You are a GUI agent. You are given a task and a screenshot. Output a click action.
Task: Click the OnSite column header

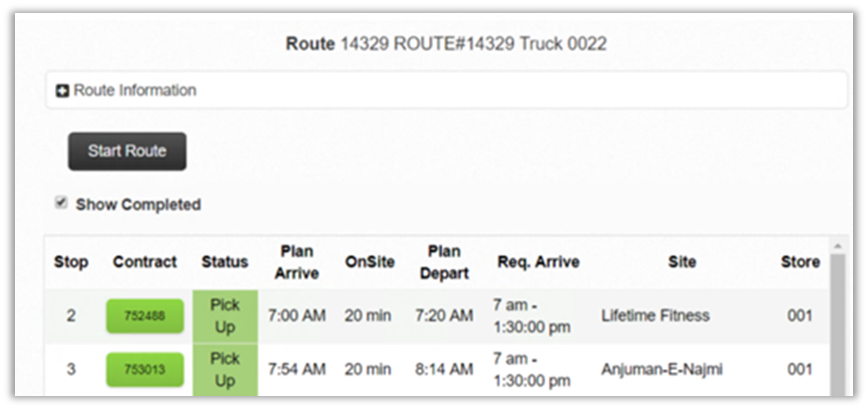tap(367, 262)
